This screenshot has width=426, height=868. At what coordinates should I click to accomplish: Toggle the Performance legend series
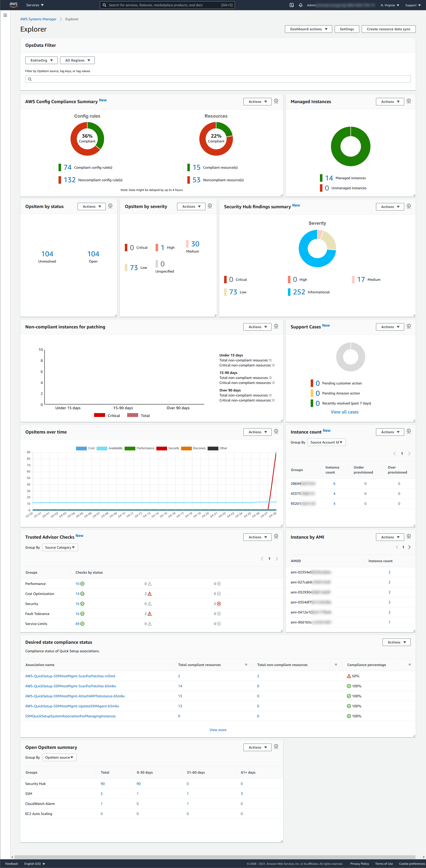[x=139, y=449]
